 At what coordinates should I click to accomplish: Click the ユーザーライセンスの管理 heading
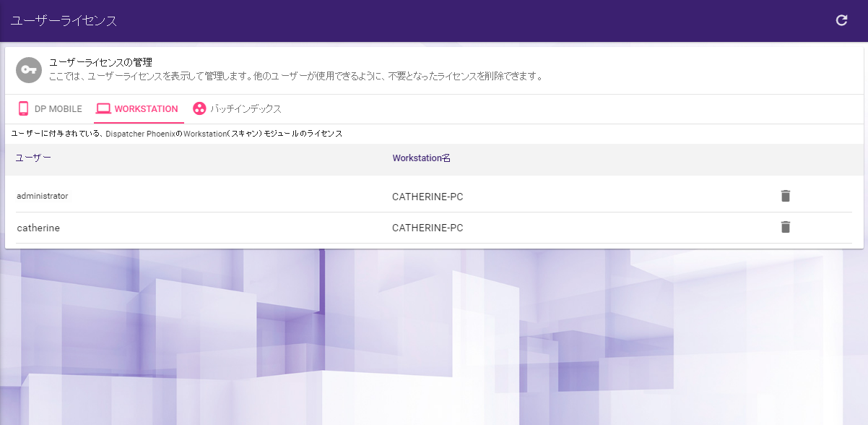pyautogui.click(x=100, y=63)
